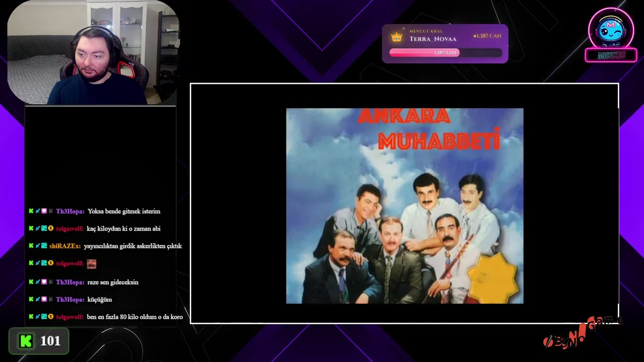
Task: Click the pink heart badge in the 'küçüğüm' row
Action: coord(44,299)
